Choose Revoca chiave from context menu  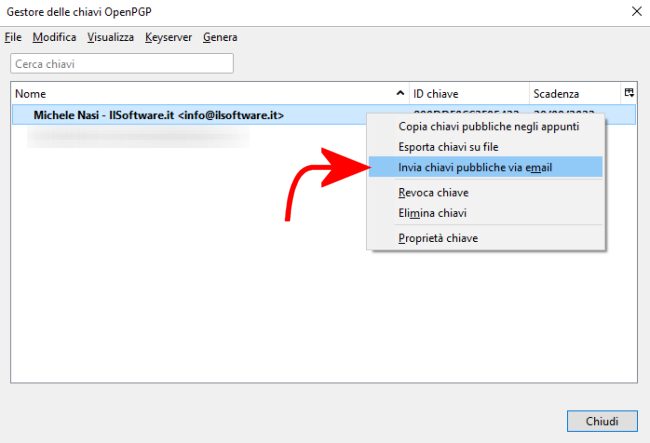coord(485,192)
